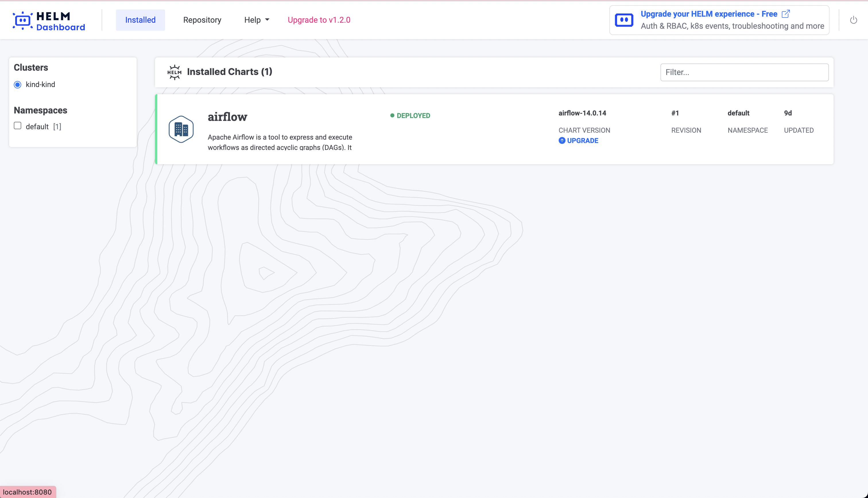Switch to the Repository tab
868x498 pixels.
click(202, 20)
